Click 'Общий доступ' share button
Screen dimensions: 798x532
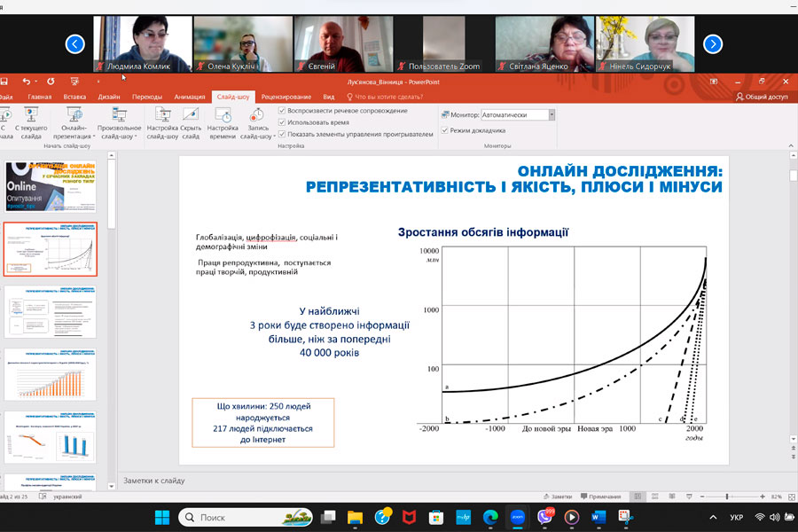762,97
